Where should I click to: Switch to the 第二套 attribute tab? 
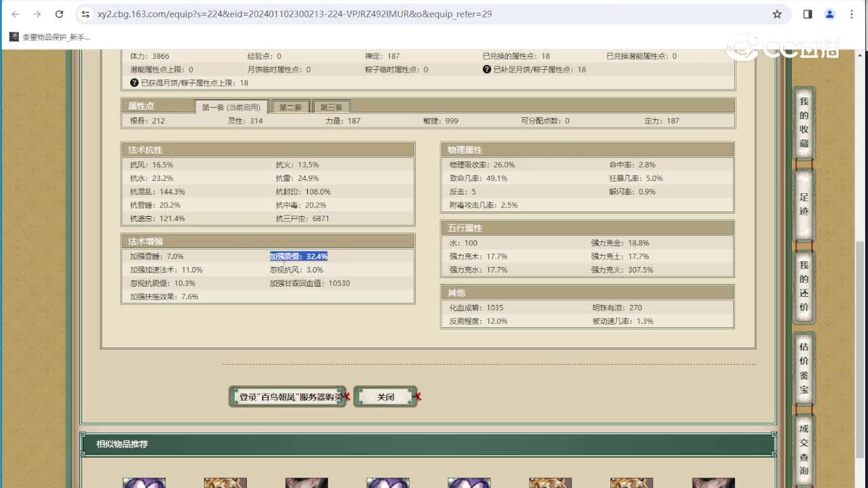[290, 107]
